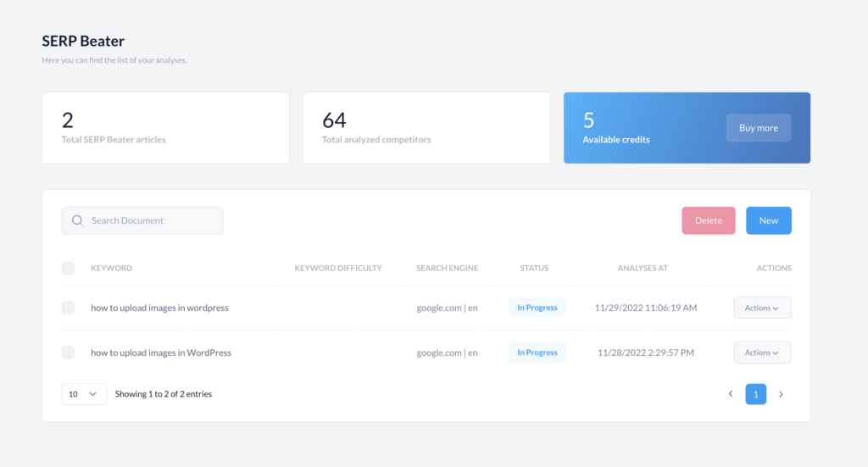Click the SERP Beater page title
Screen dimensions: 868x467
click(83, 41)
